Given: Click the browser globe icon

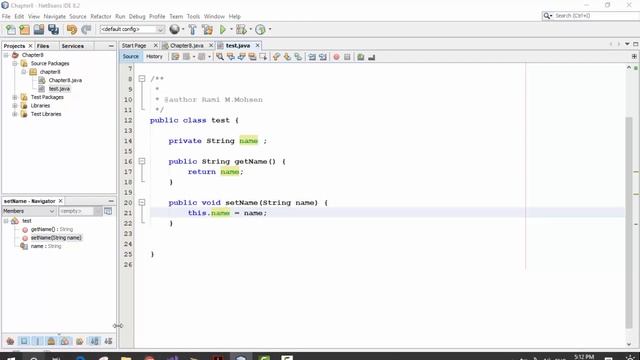Looking at the screenshot, I should 174,29.
